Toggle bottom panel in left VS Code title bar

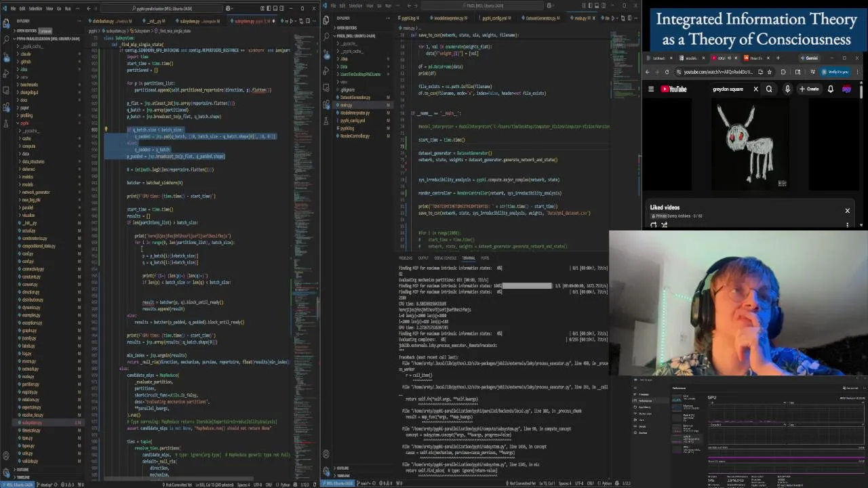[x=275, y=9]
